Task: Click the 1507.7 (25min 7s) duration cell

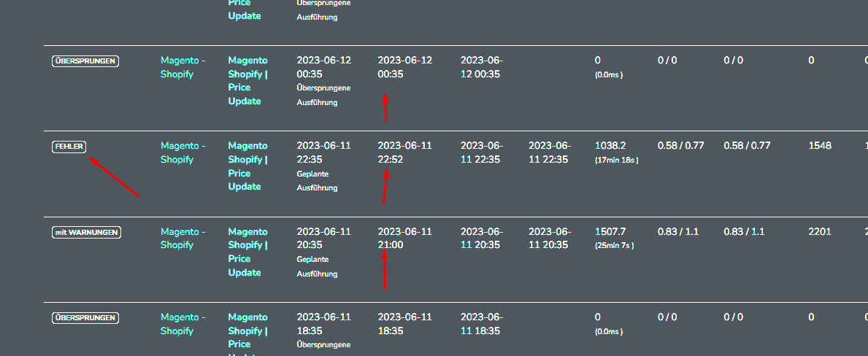Action: pos(615,238)
